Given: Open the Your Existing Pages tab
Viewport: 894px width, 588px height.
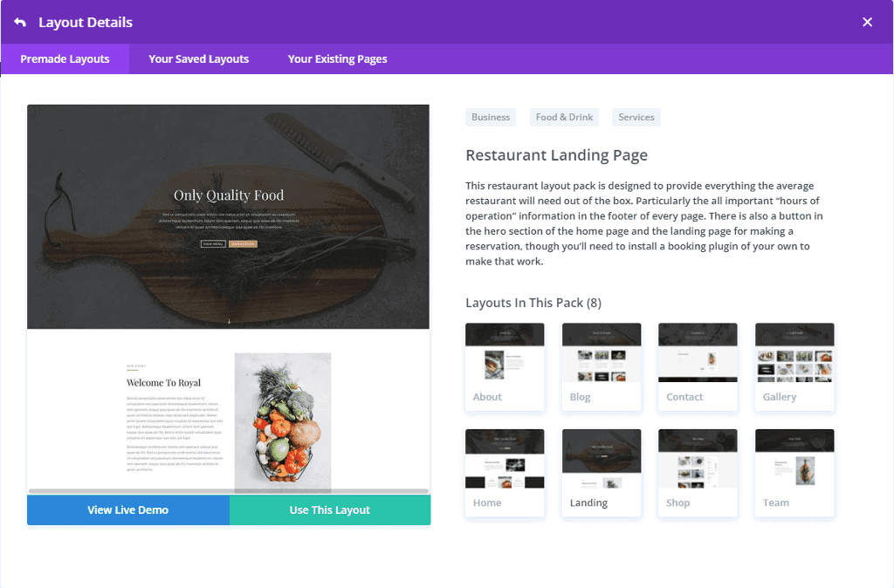Looking at the screenshot, I should 337,58.
